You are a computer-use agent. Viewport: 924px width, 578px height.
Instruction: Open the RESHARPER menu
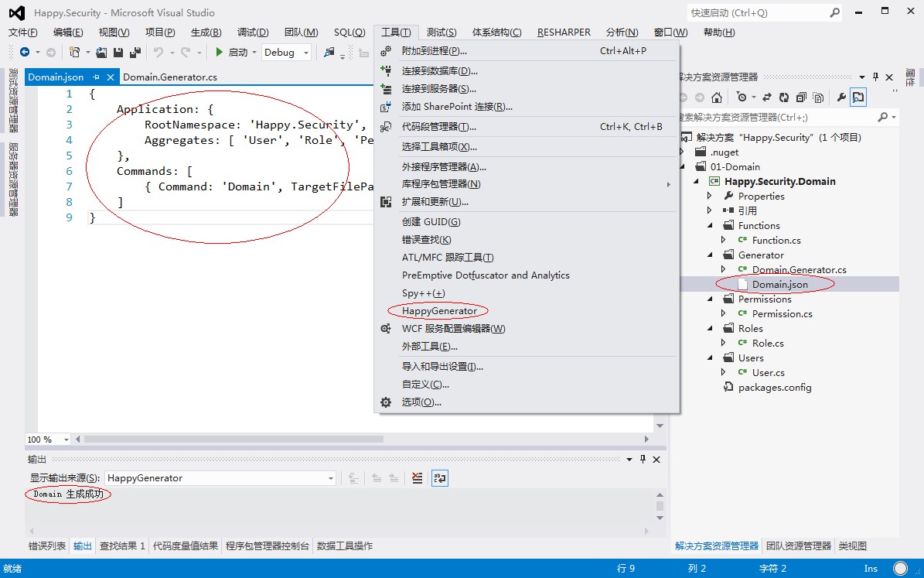[564, 32]
